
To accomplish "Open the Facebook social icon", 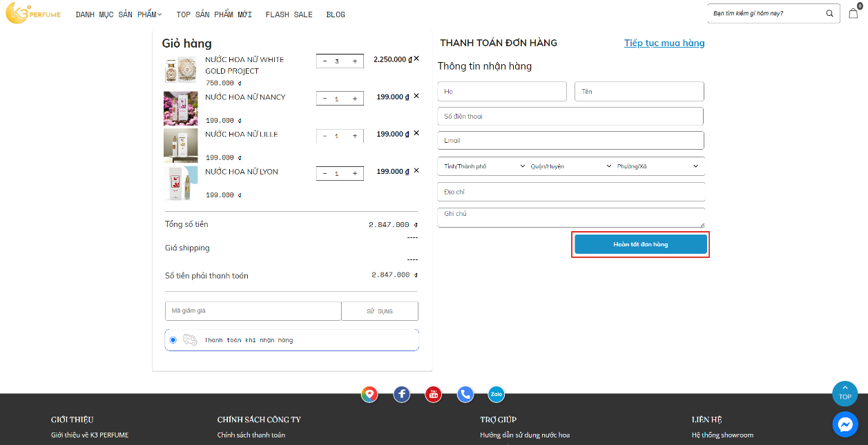I will [x=402, y=395].
